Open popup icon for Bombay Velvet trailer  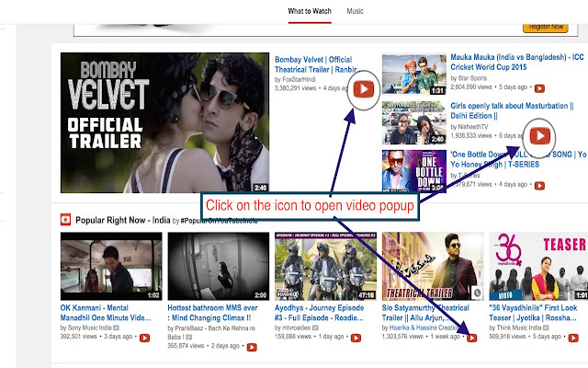click(364, 89)
